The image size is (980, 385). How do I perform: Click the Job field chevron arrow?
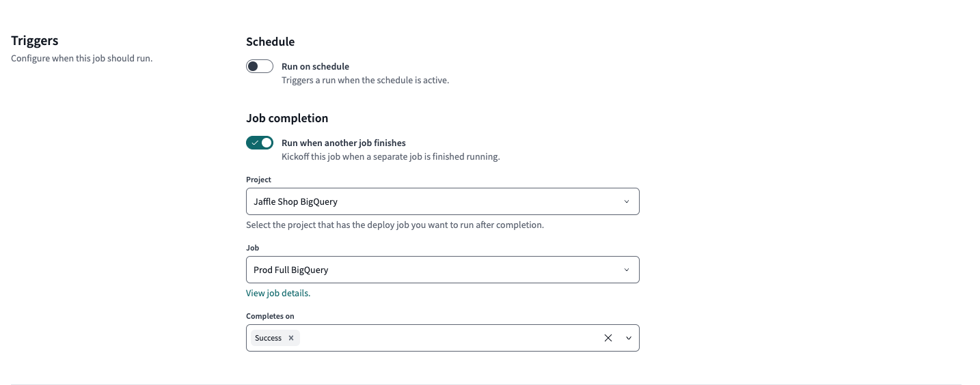pos(627,270)
